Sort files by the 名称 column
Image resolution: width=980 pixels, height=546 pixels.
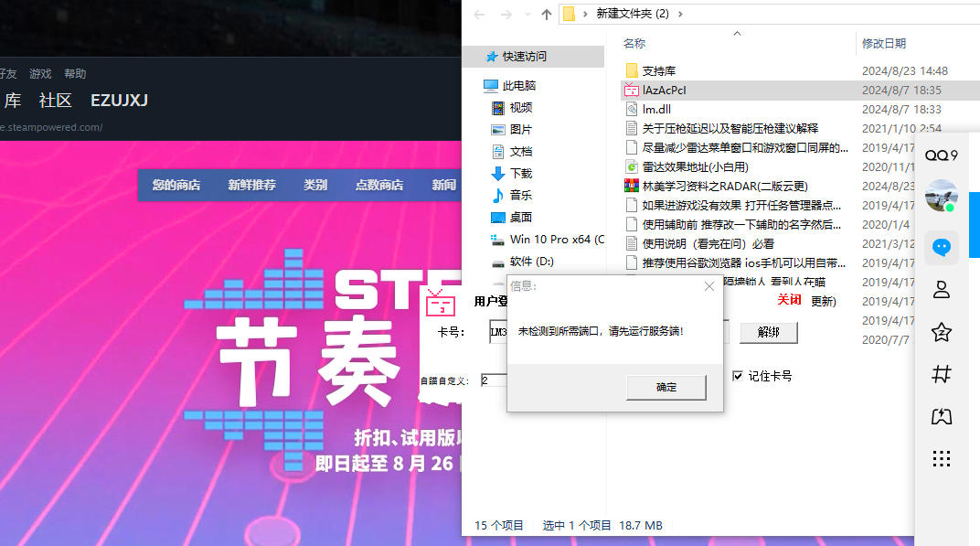point(634,43)
